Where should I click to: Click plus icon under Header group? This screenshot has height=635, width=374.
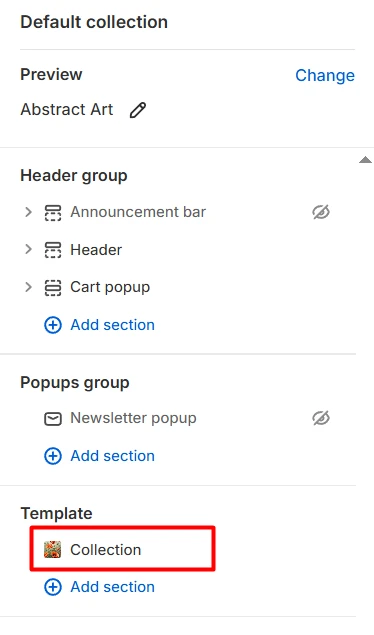pos(53,325)
